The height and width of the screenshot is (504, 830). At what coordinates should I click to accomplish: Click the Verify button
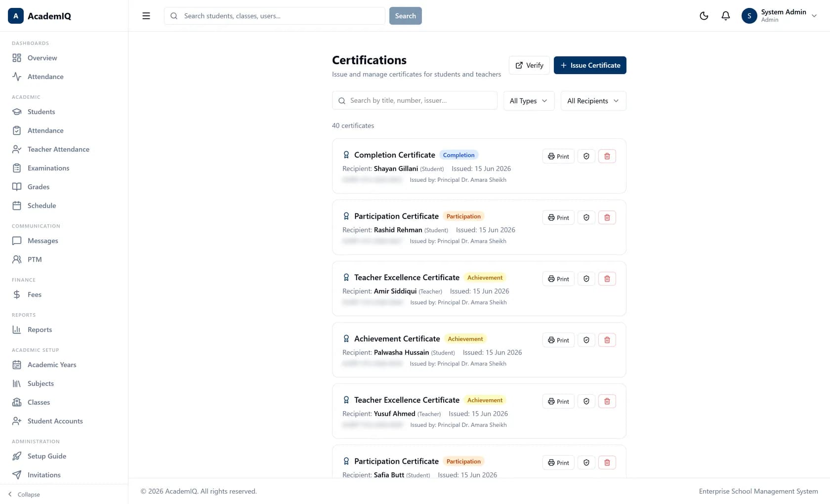coord(529,65)
